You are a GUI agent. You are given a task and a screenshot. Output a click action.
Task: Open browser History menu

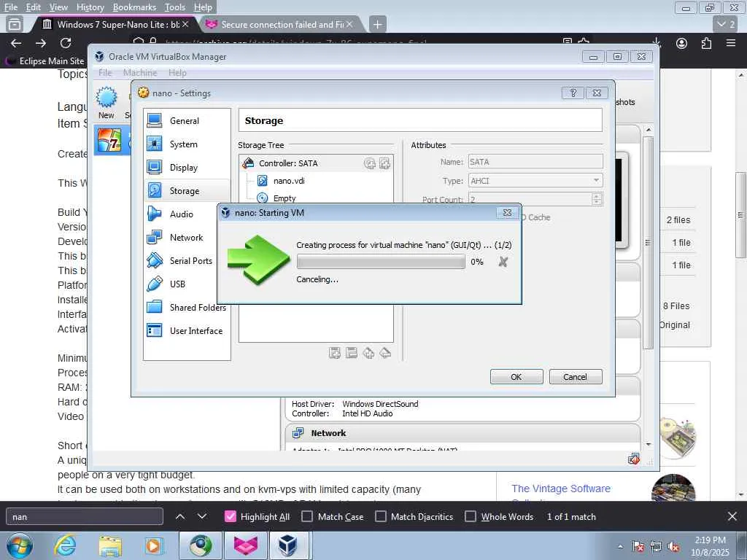click(90, 7)
